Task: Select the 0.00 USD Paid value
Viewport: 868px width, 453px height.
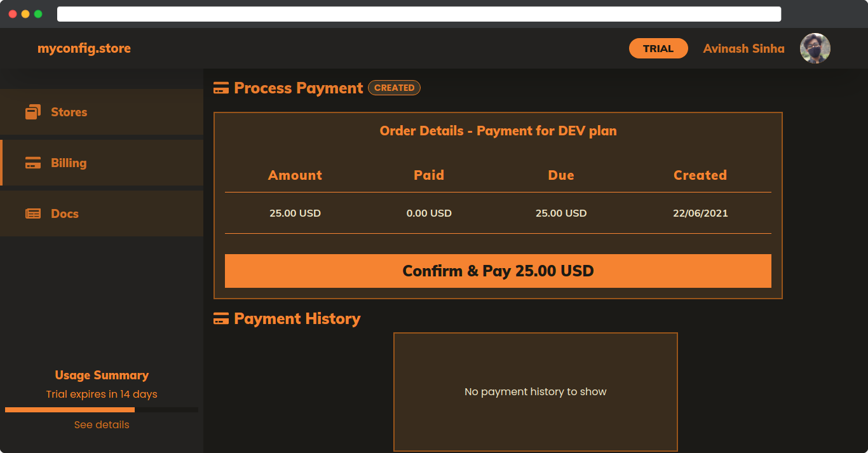Action: (x=429, y=213)
